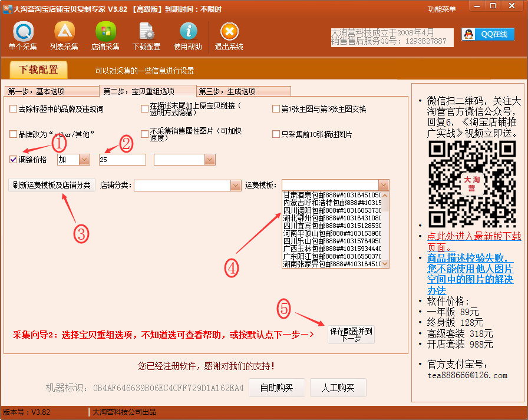This screenshot has width=528, height=420.
Task: Click the 一年版 89元 price line
Action: (453, 312)
